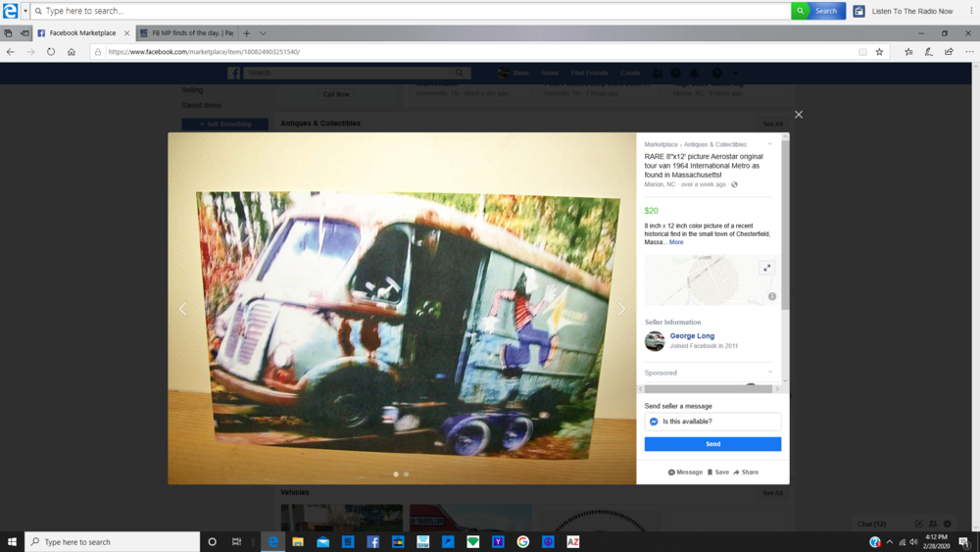Open the Windows Start menu

(x=12, y=541)
